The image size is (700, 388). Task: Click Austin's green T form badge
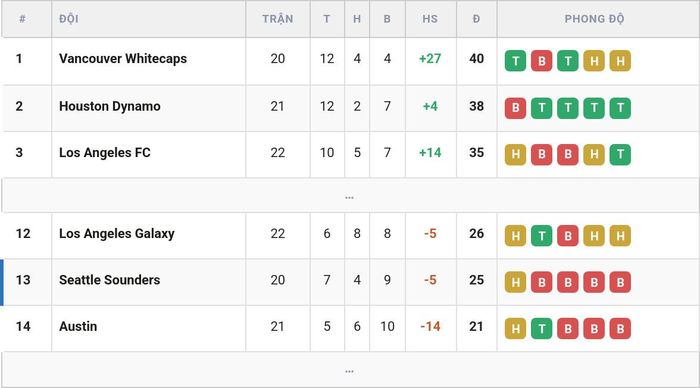(542, 329)
